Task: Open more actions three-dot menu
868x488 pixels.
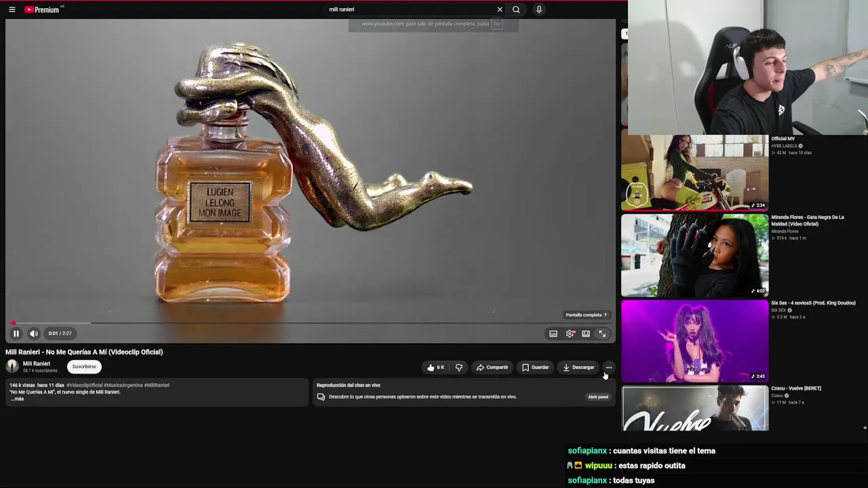Action: coord(609,367)
